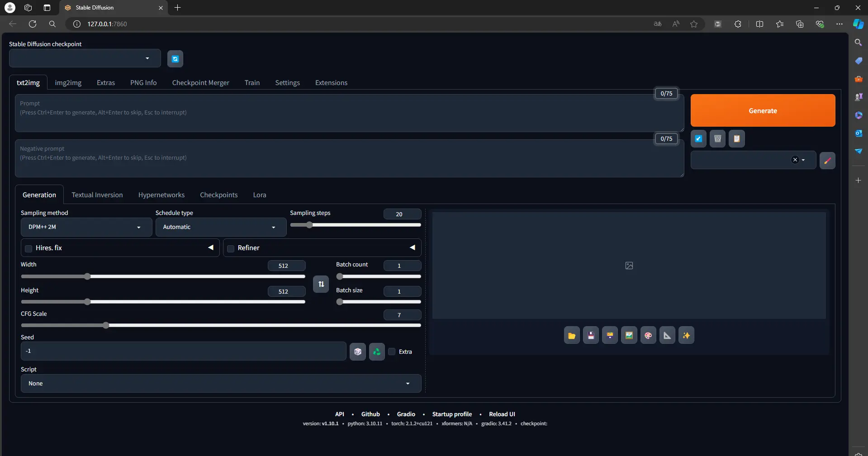The image size is (868, 456).
Task: Tick the Extra seed checkbox
Action: coord(392,351)
